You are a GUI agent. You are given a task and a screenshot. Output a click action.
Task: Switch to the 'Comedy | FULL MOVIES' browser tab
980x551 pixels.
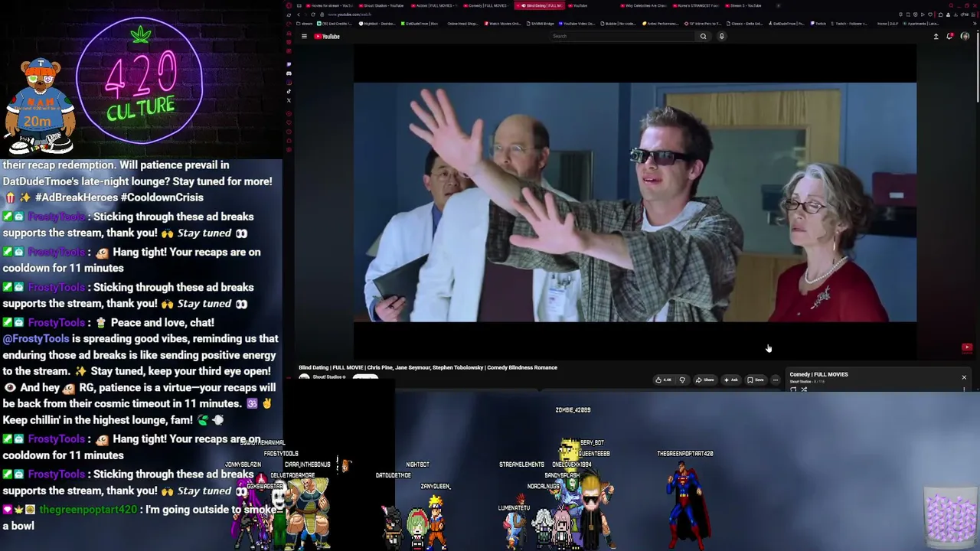tap(486, 5)
